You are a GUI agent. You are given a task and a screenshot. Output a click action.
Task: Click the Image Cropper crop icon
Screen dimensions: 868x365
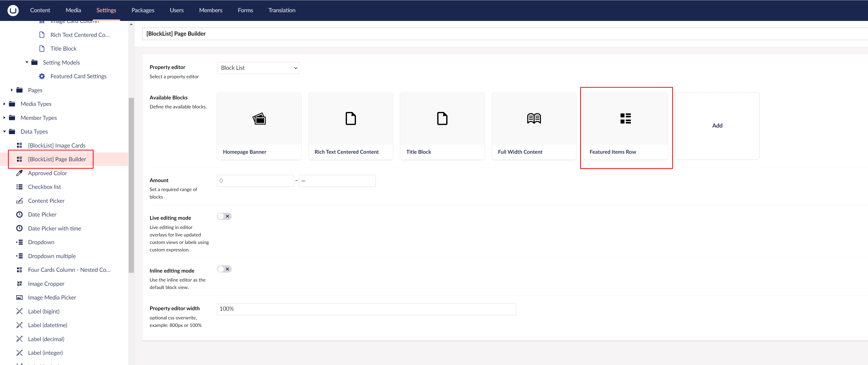[x=19, y=284]
